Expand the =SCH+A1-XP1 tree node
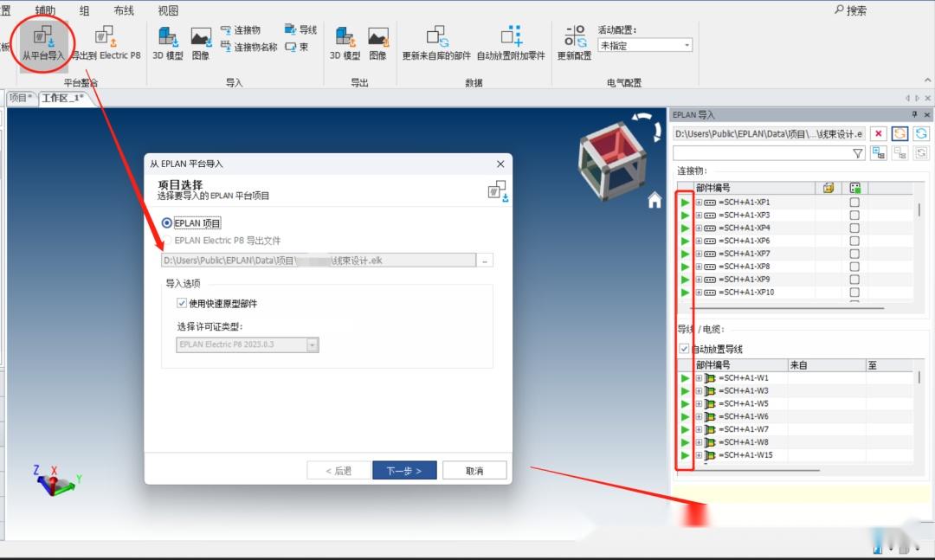 [699, 203]
